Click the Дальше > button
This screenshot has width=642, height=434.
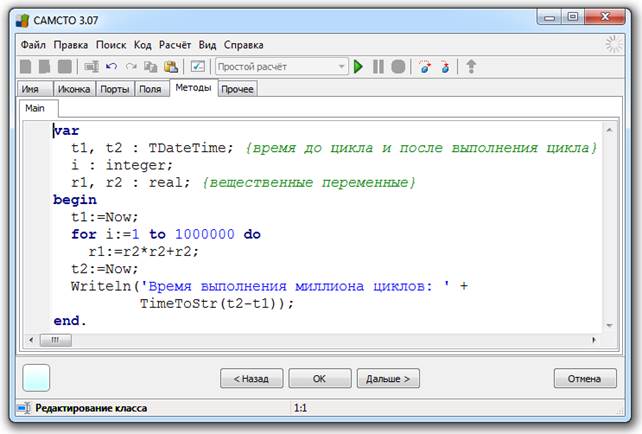coord(388,378)
